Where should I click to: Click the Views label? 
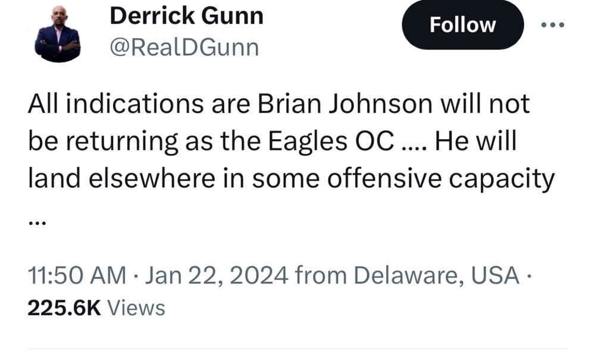point(138,307)
